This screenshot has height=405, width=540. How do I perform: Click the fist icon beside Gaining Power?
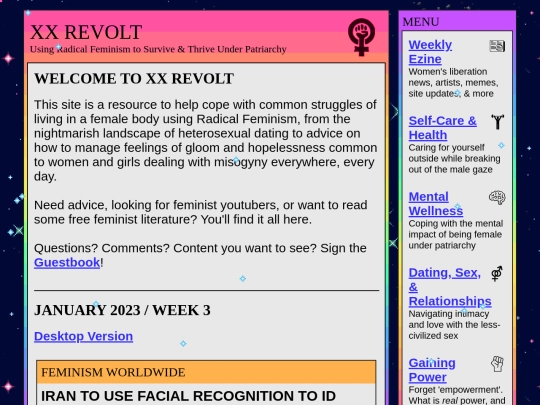pyautogui.click(x=497, y=364)
